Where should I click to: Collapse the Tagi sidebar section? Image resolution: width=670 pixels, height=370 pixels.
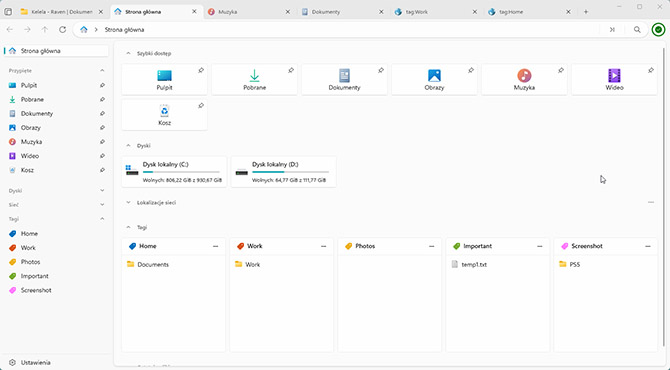(102, 219)
